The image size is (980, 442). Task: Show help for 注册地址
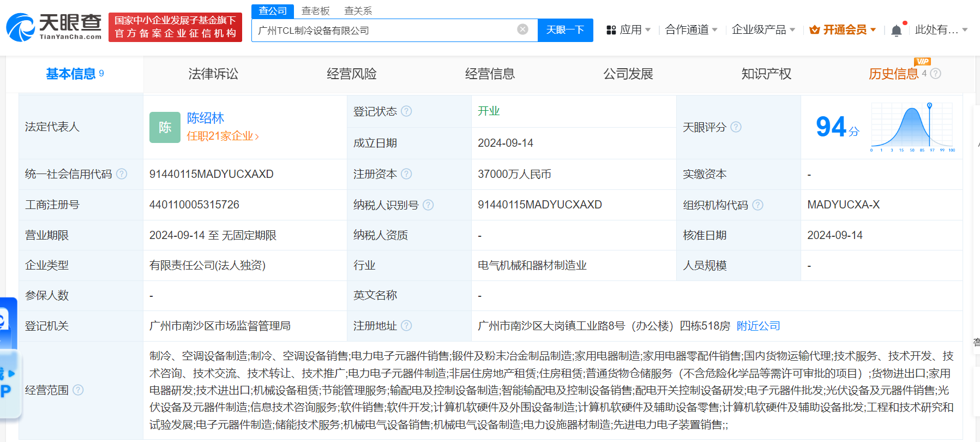coord(406,326)
